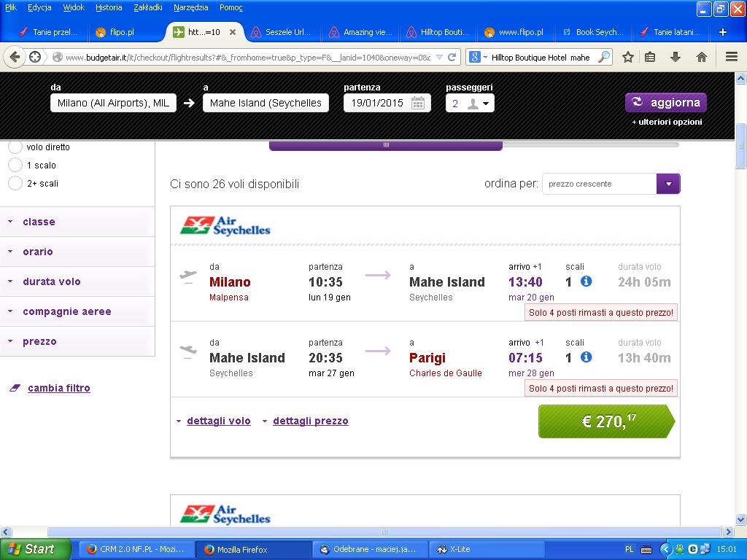Expand the prezzo filter section
This screenshot has width=747, height=560.
coord(77,341)
